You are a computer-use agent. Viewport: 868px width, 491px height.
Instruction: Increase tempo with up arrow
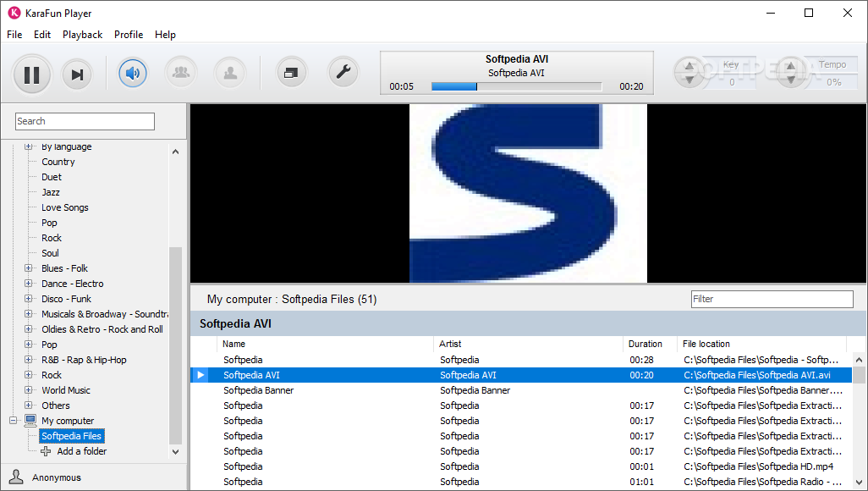coord(790,66)
